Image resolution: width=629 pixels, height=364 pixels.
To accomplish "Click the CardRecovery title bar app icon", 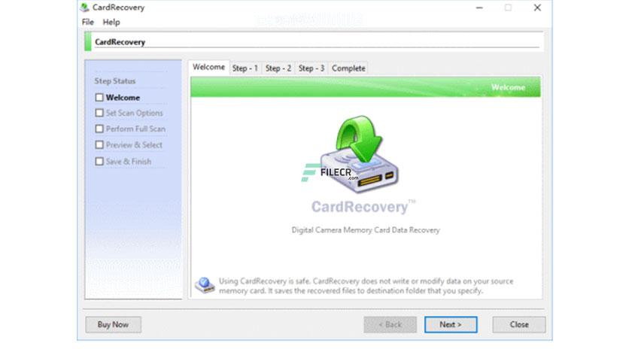I will click(x=84, y=8).
